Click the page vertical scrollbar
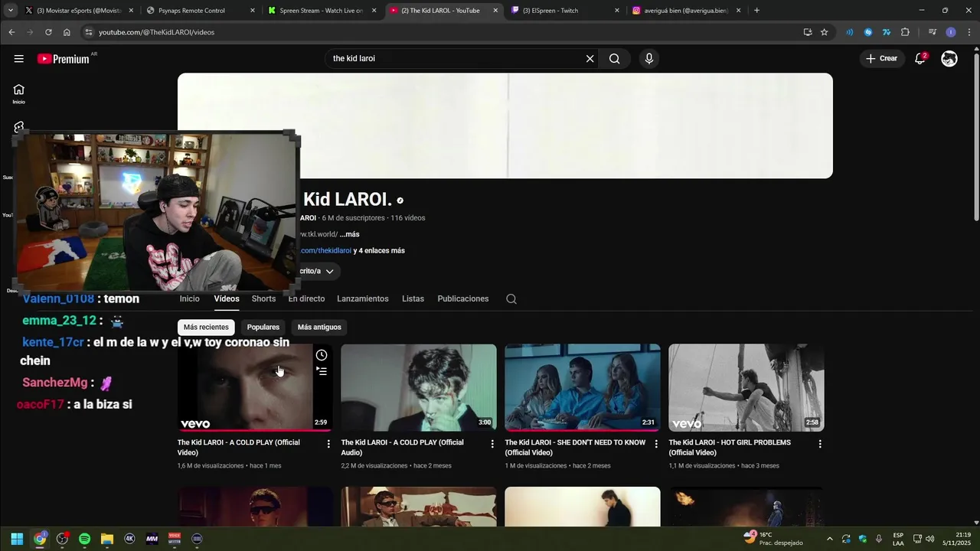The width and height of the screenshot is (980, 551). coord(975,138)
